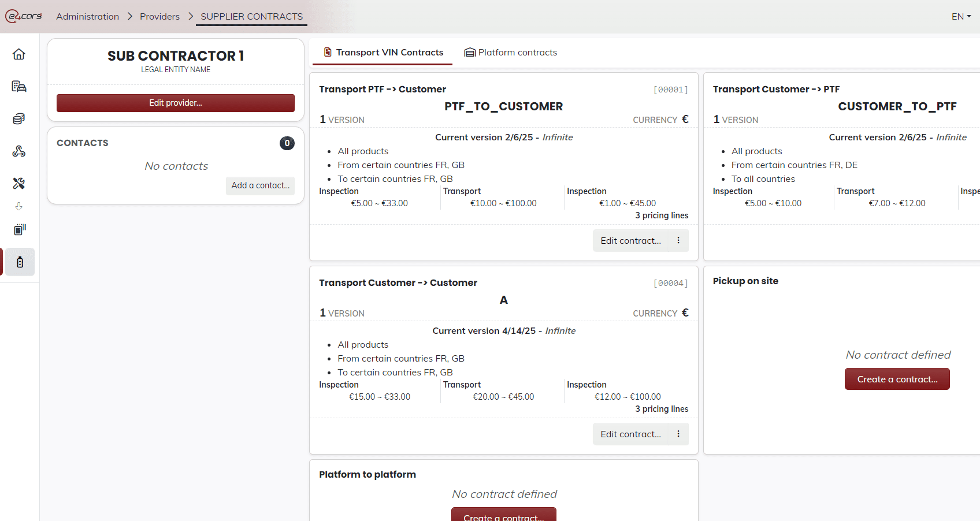Click the Administration breadcrumb link
This screenshot has height=521, width=980.
click(87, 16)
